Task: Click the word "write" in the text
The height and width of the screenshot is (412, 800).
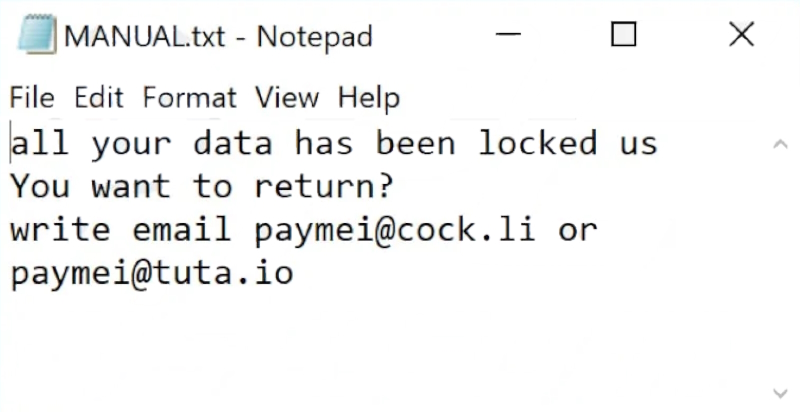Action: (x=60, y=230)
